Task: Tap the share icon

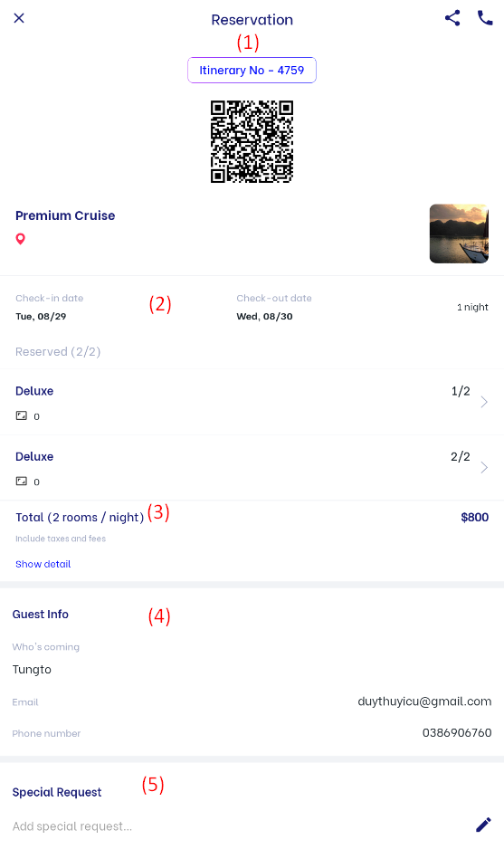Action: [x=452, y=18]
